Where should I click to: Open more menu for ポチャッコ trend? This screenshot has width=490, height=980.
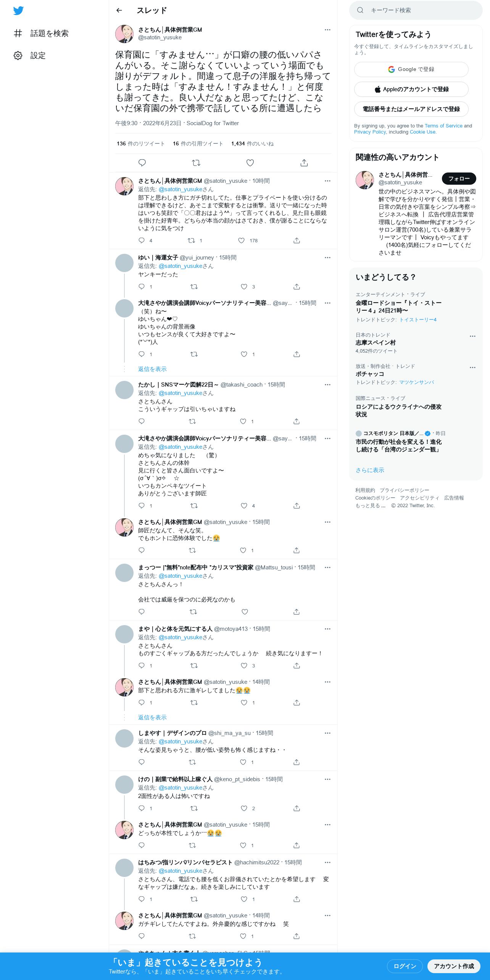pos(472,367)
